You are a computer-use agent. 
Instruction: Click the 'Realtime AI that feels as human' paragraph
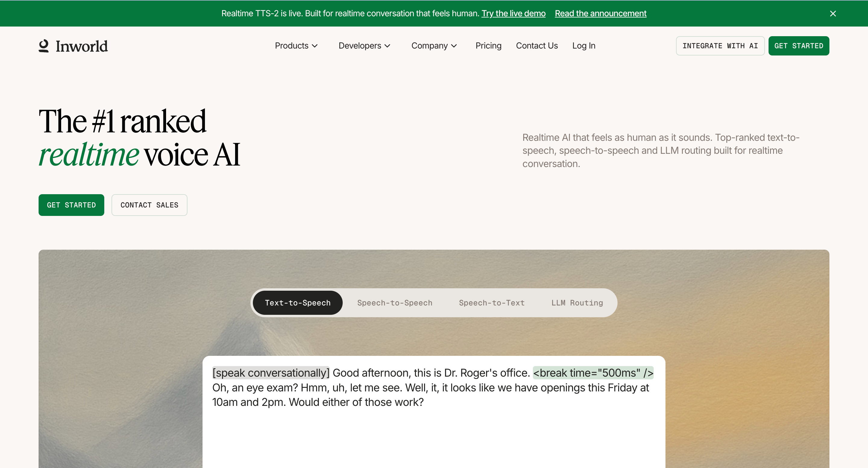tap(661, 150)
